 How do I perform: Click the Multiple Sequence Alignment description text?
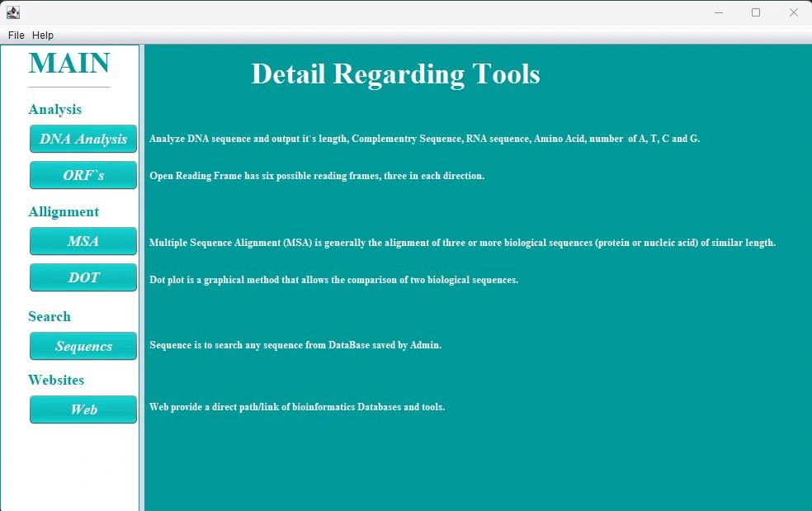coord(462,243)
